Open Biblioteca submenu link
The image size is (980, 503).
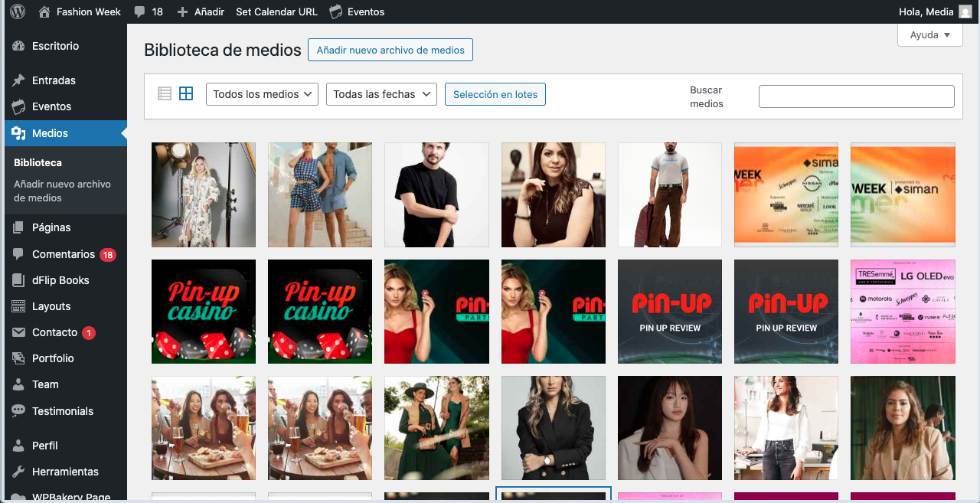tap(38, 162)
